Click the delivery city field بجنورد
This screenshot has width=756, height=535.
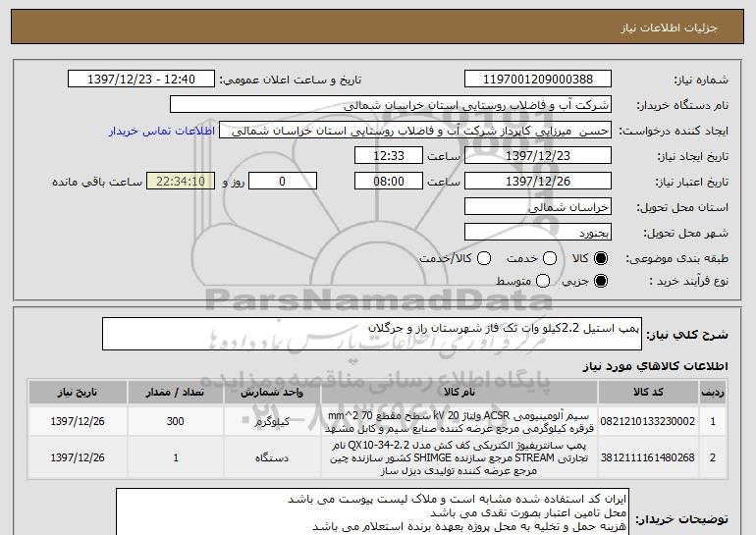(x=538, y=233)
